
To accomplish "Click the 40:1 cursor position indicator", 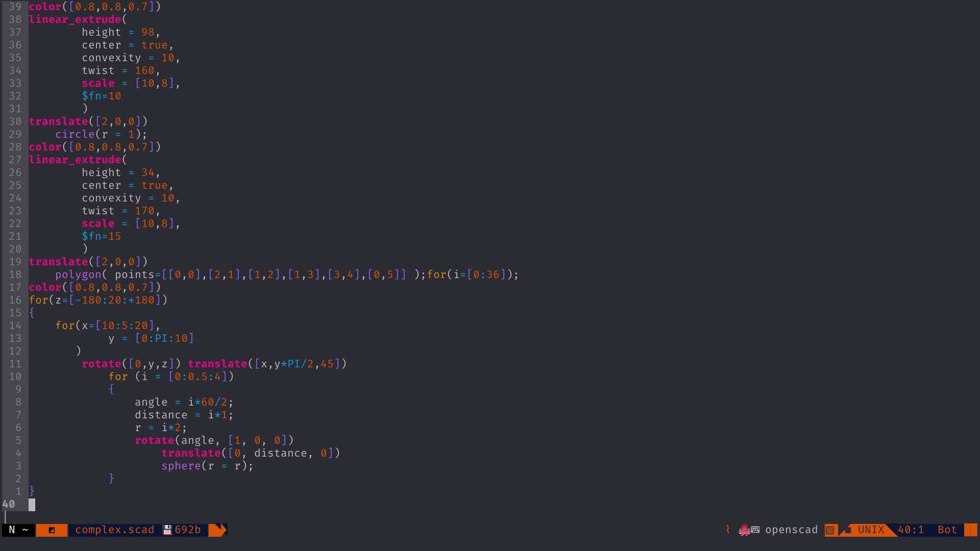I will pyautogui.click(x=911, y=530).
